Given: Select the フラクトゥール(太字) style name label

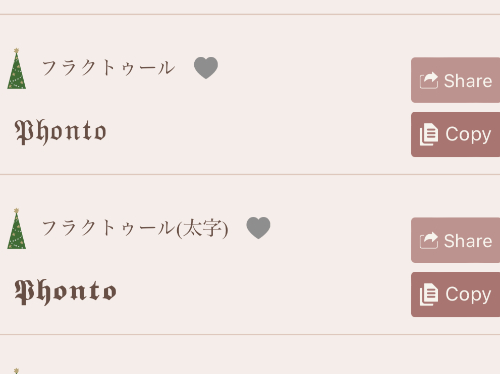Looking at the screenshot, I should tap(135, 228).
